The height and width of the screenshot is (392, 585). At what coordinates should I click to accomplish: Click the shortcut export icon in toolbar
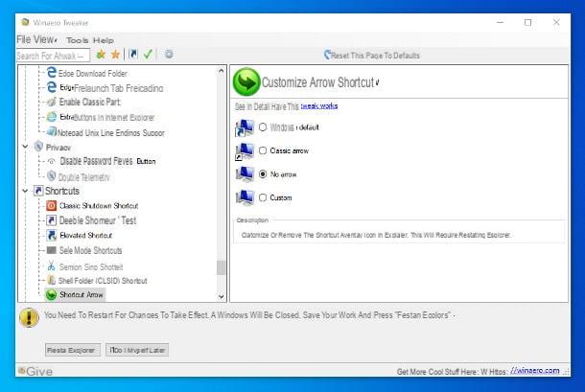click(133, 54)
